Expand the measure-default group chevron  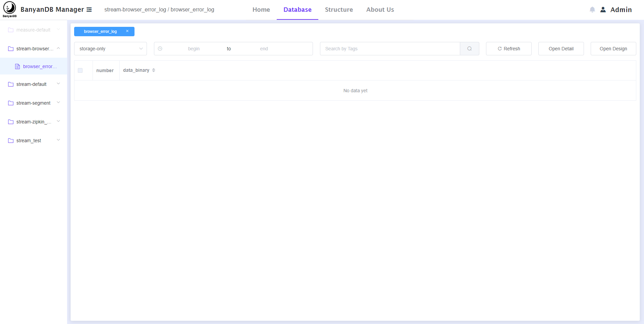pyautogui.click(x=58, y=30)
